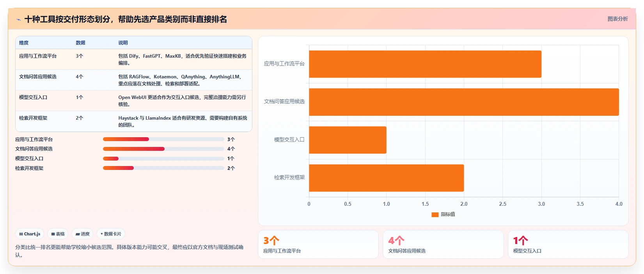Image resolution: width=644 pixels, height=274 pixels.
Task: Click table cell 应用与工作流平台
Action: click(38, 56)
